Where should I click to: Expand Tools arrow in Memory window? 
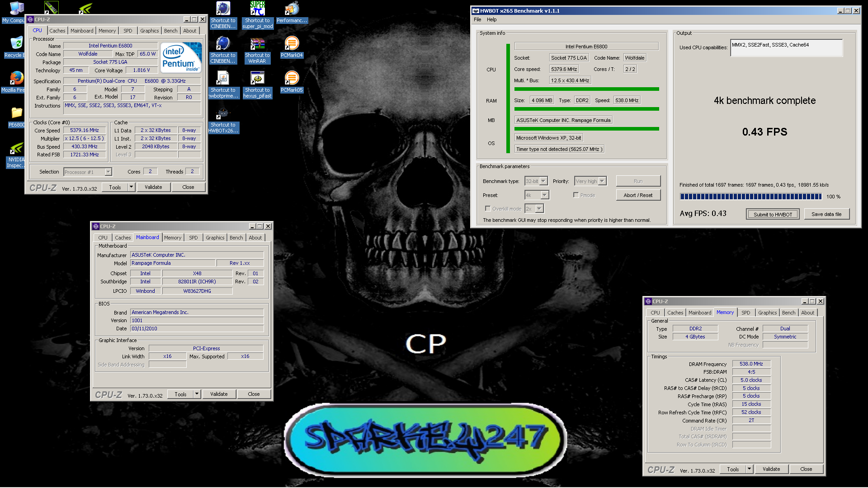click(x=749, y=469)
